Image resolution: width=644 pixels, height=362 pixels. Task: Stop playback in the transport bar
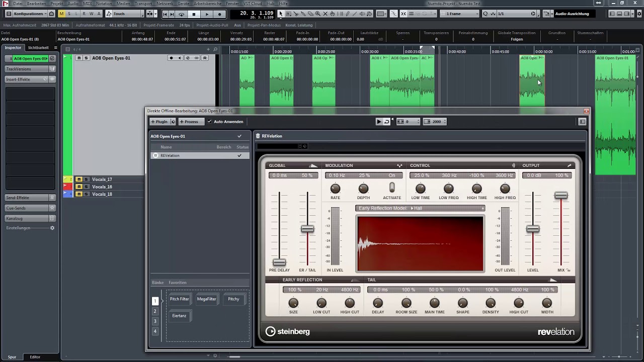[x=194, y=14]
